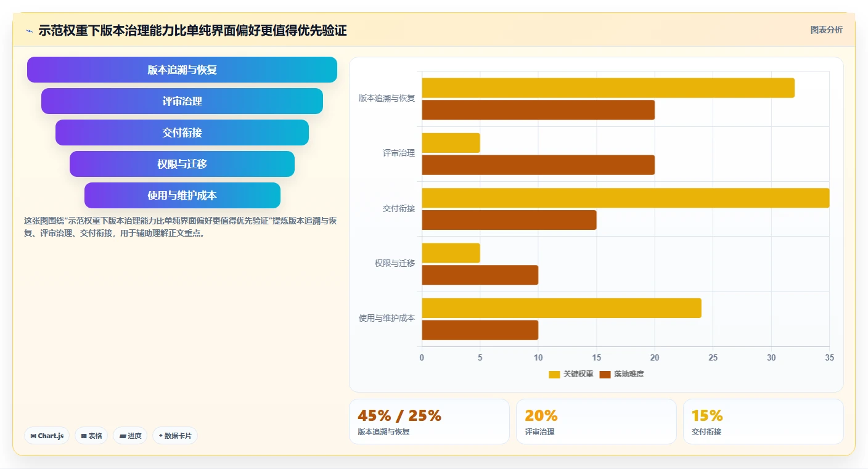Select the 使用与维护成本 funnel bar

click(x=182, y=195)
